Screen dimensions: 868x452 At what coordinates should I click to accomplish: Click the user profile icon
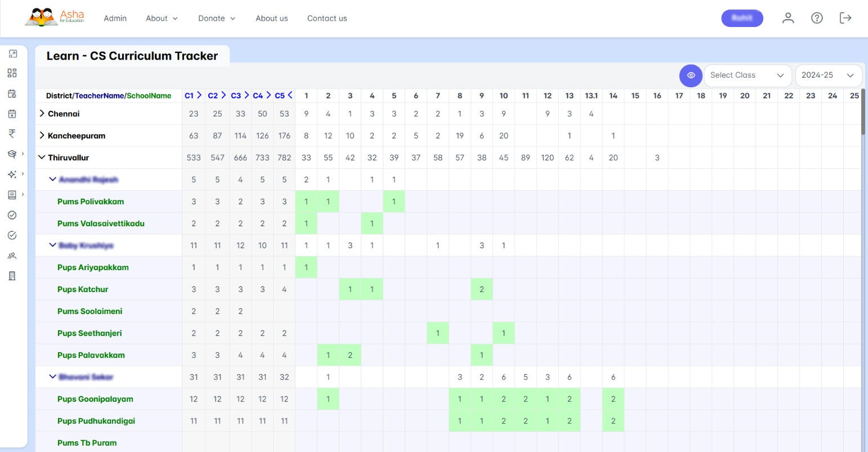point(788,18)
